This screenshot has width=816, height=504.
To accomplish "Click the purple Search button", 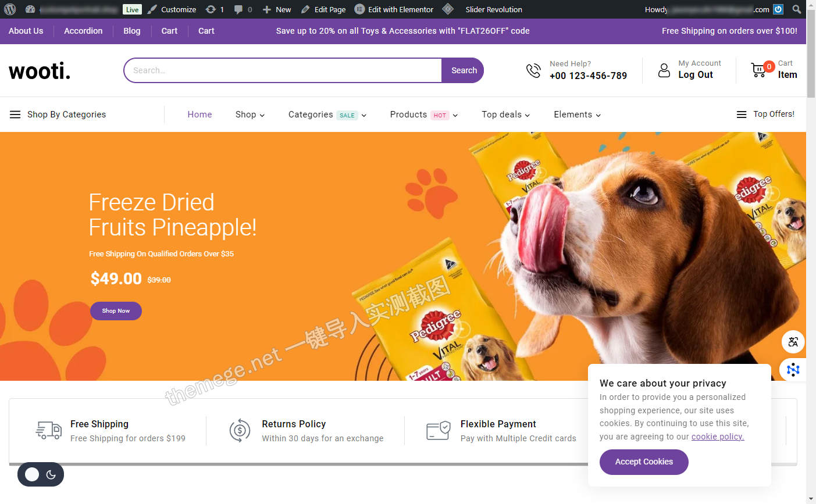I will 463,70.
